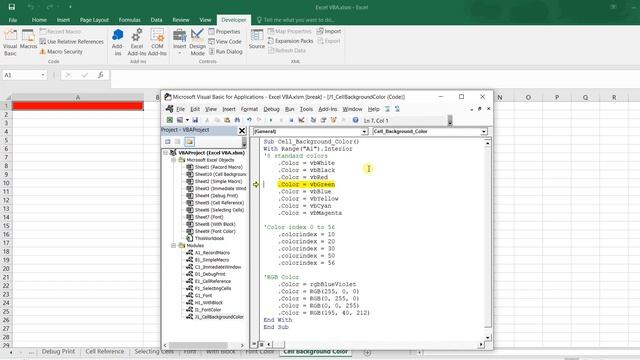Click Expansion Packs button
The height and width of the screenshot is (360, 640).
coord(290,41)
